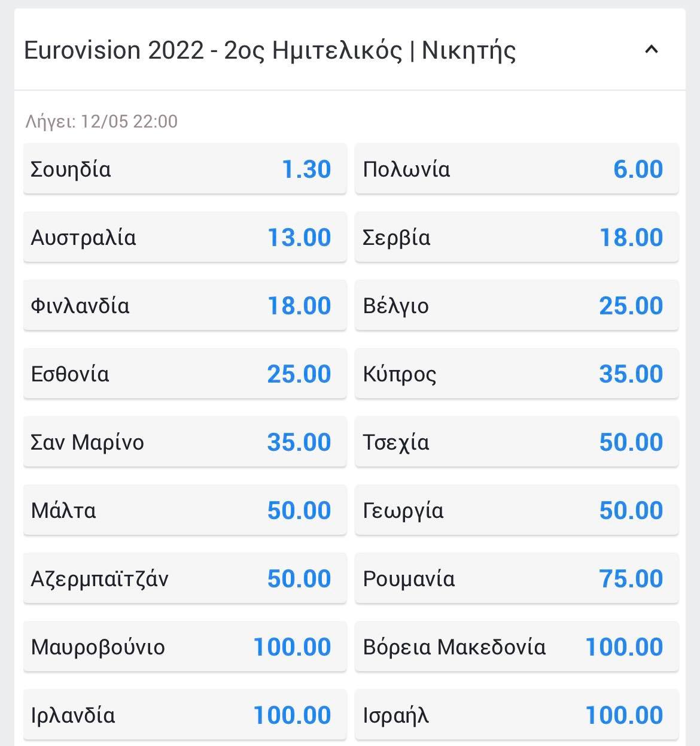Pick Κύπρος at odds 35.00
Image resolution: width=700 pixels, height=746 pixels.
point(517,374)
